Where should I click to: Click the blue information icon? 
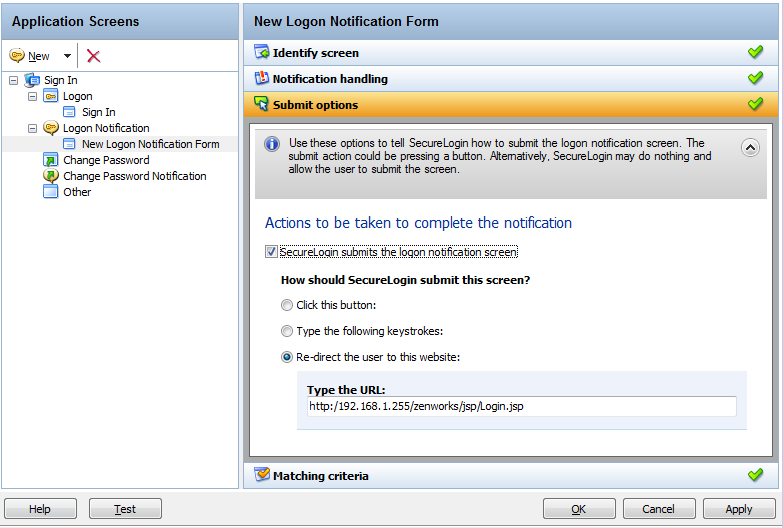pyautogui.click(x=271, y=145)
